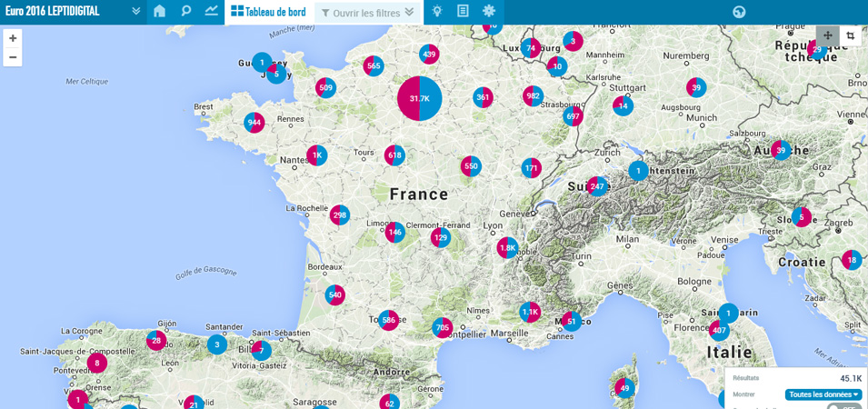868x409 pixels.
Task: Click the 21 cluster in Spain
Action: 194,404
